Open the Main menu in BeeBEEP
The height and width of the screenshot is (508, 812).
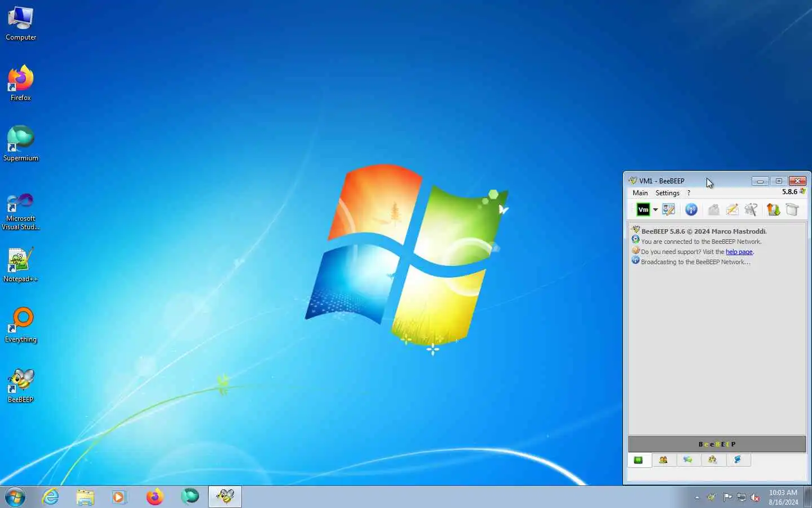point(640,193)
